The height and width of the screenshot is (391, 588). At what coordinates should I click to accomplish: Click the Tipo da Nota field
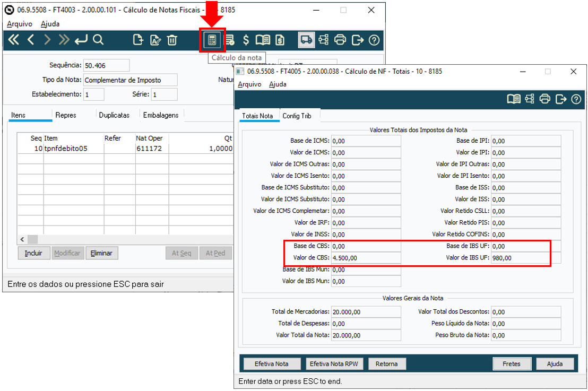click(130, 80)
